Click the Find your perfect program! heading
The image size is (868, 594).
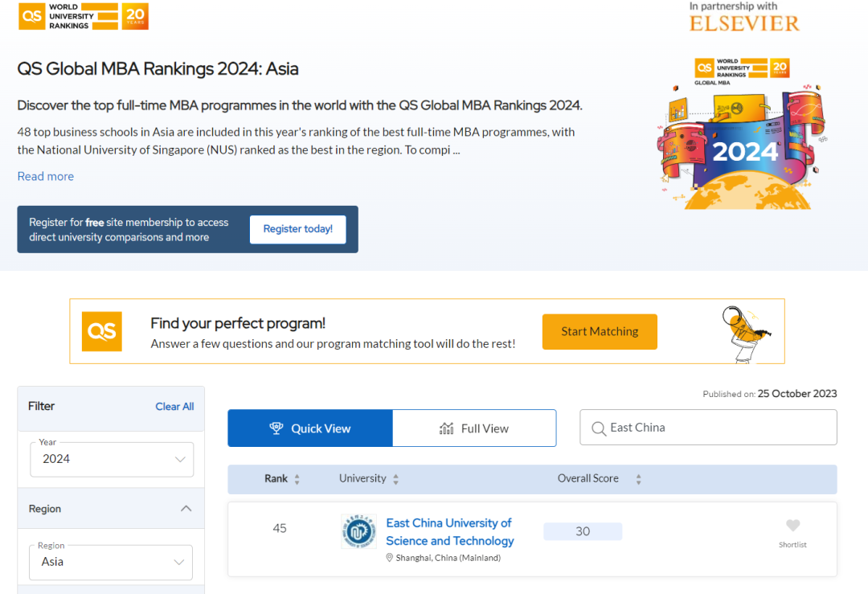pos(238,323)
